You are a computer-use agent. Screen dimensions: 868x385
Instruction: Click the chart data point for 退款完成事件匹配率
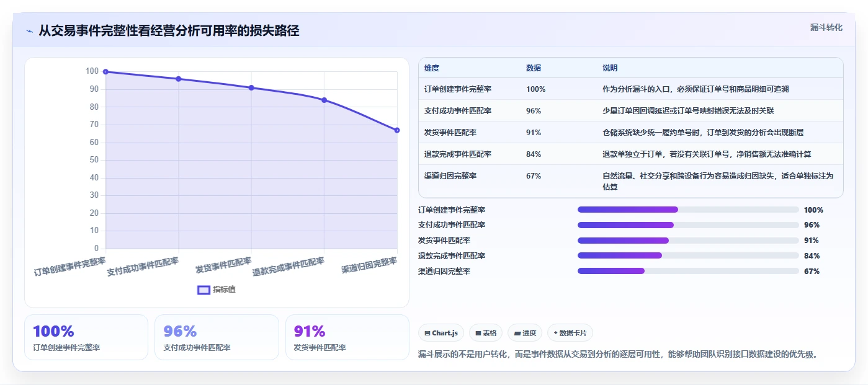coord(324,100)
